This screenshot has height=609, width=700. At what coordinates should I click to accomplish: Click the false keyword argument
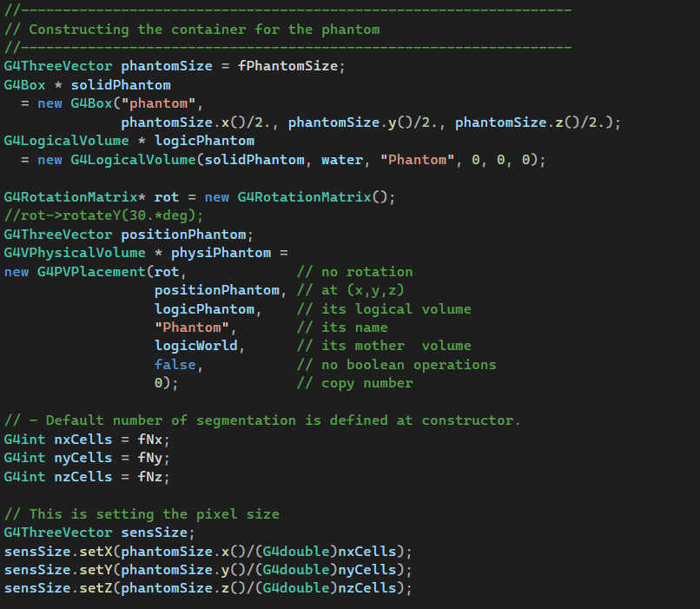175,365
